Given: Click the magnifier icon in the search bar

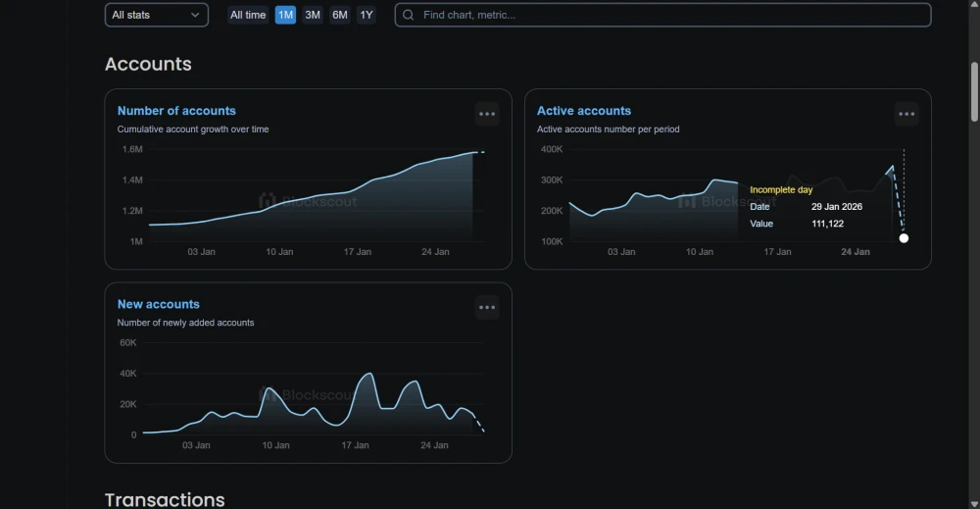Looking at the screenshot, I should click(x=409, y=15).
